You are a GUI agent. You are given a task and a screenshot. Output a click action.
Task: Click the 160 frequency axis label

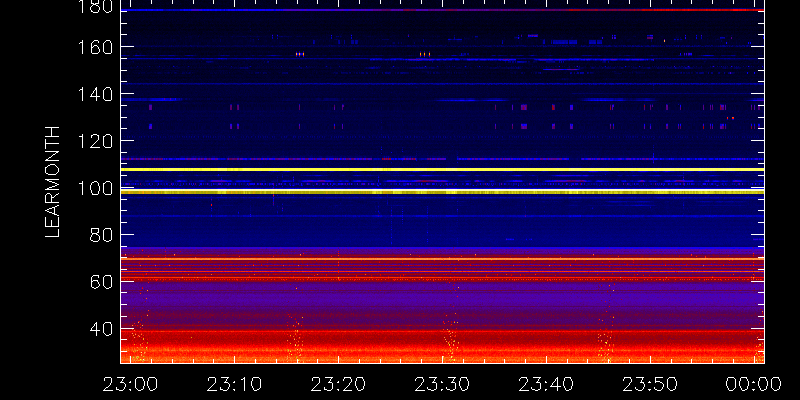pyautogui.click(x=96, y=47)
